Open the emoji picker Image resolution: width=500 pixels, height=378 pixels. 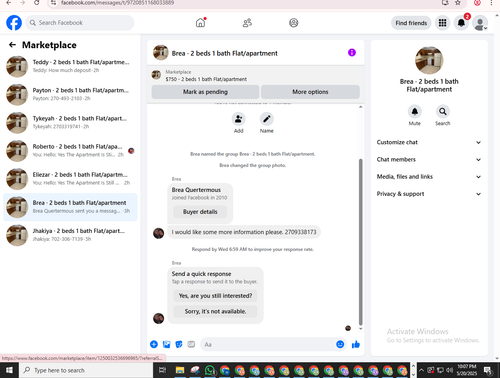(340, 344)
